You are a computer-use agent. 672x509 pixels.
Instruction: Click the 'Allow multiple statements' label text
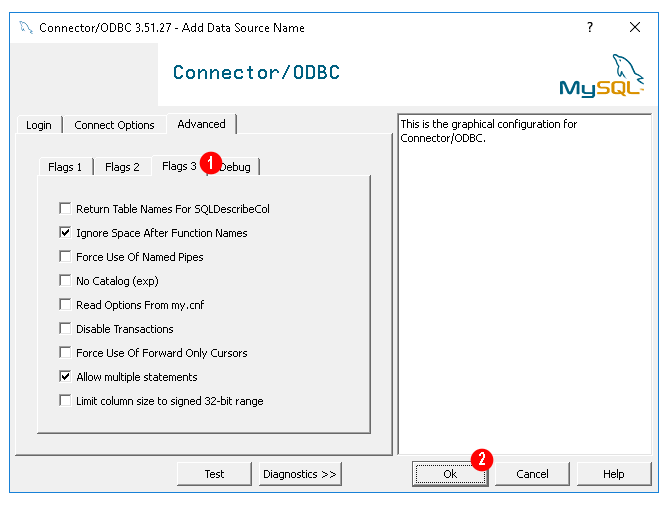(137, 377)
